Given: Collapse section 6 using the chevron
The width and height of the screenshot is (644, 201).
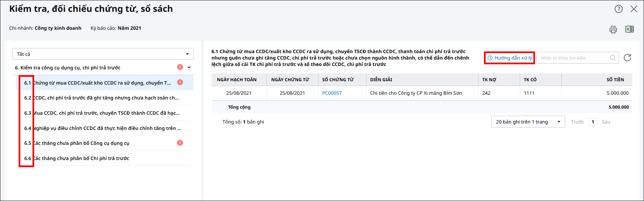Looking at the screenshot, I should point(189,67).
